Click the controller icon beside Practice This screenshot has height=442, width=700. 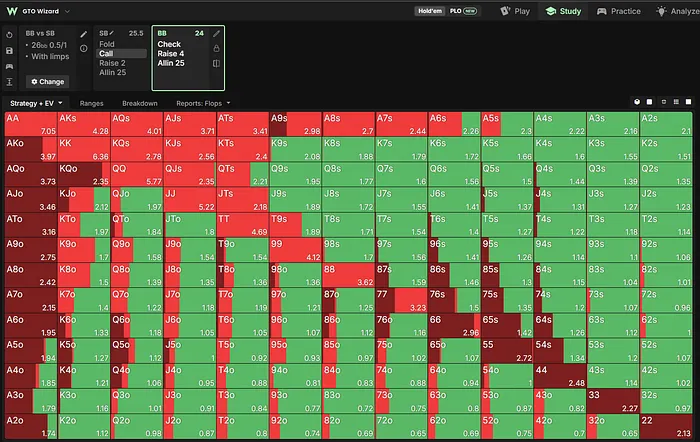(602, 11)
